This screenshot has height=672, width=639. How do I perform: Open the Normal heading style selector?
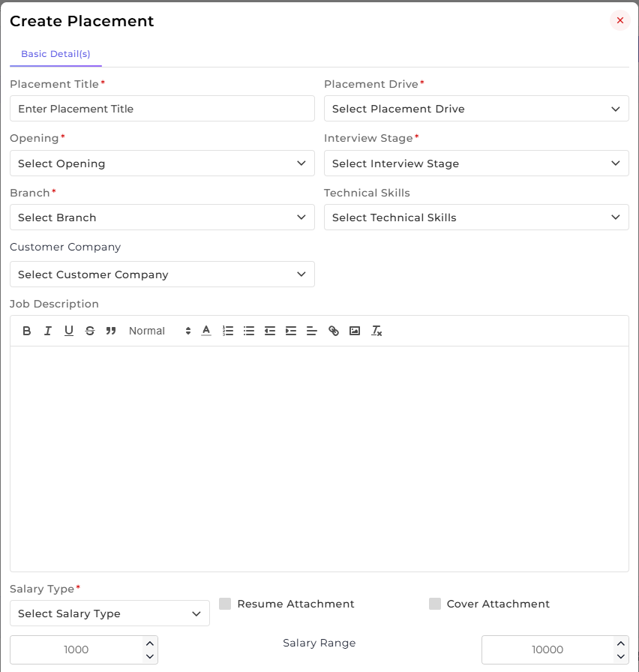click(160, 331)
